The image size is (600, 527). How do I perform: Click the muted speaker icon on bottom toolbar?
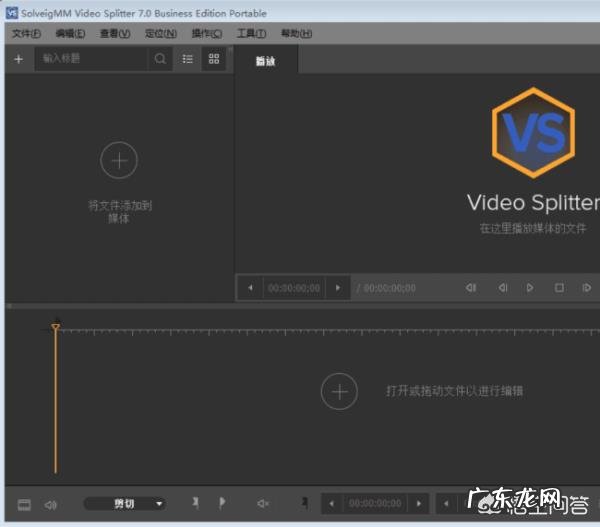pos(263,503)
